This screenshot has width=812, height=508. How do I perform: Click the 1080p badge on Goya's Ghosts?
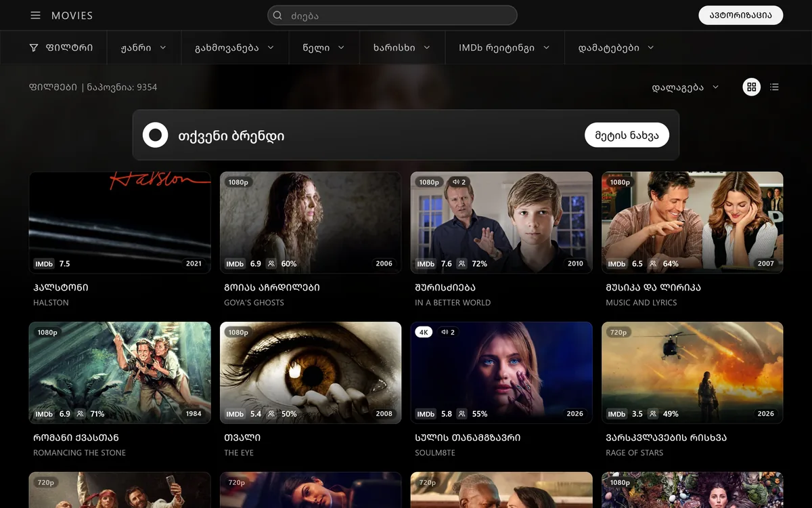[238, 182]
